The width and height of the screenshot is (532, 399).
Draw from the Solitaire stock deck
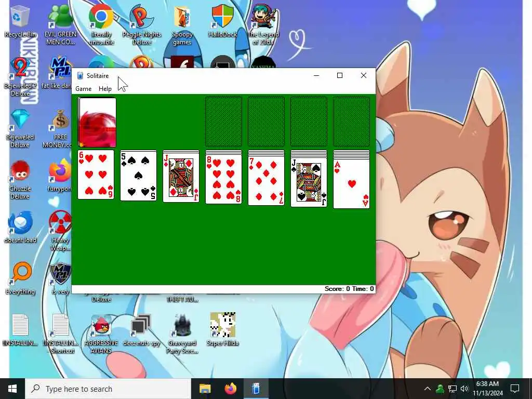(x=97, y=122)
